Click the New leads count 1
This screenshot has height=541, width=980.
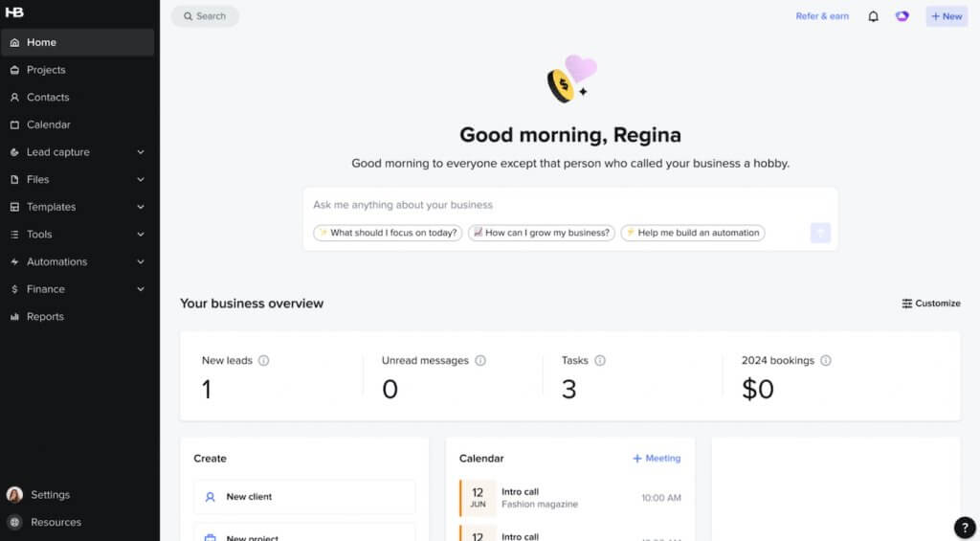[x=207, y=390]
